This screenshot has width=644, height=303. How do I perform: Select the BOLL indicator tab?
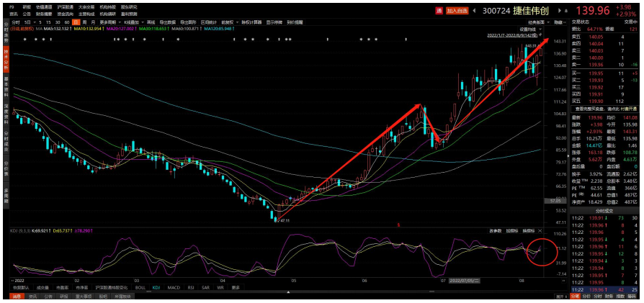point(140,287)
